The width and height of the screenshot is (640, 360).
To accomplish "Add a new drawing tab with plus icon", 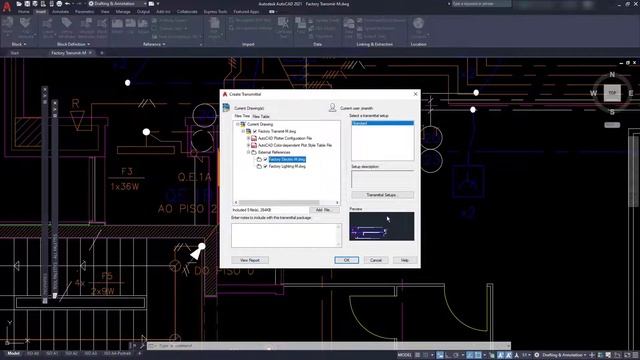I will [102, 53].
